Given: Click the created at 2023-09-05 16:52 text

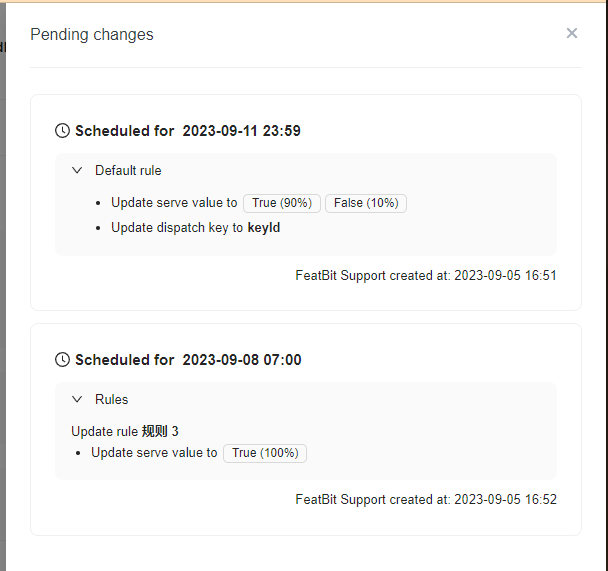Looking at the screenshot, I should pyautogui.click(x=426, y=499).
